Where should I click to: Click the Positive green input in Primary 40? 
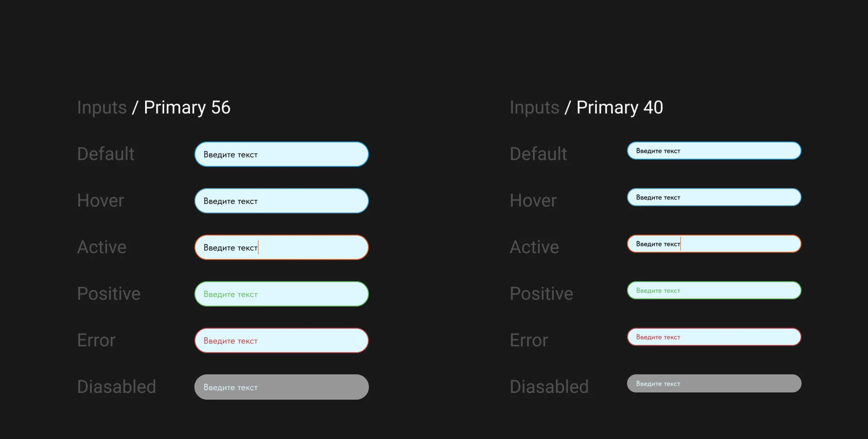point(714,290)
